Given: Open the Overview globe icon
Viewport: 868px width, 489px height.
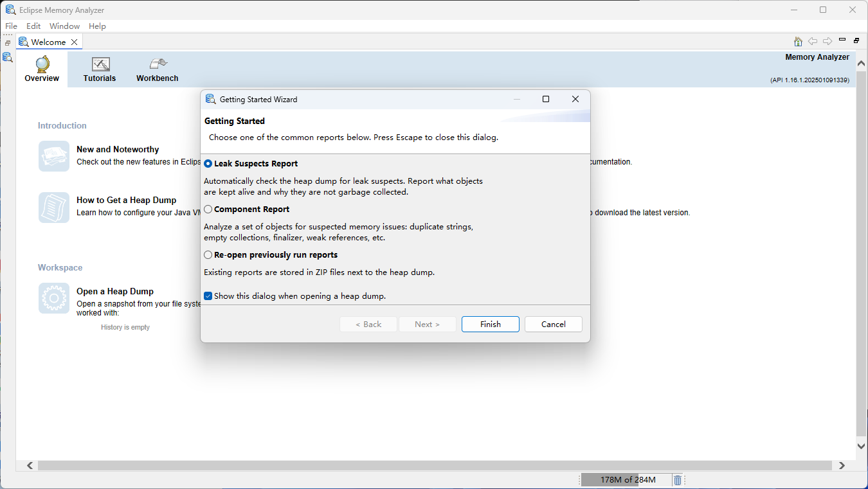Looking at the screenshot, I should click(x=42, y=65).
